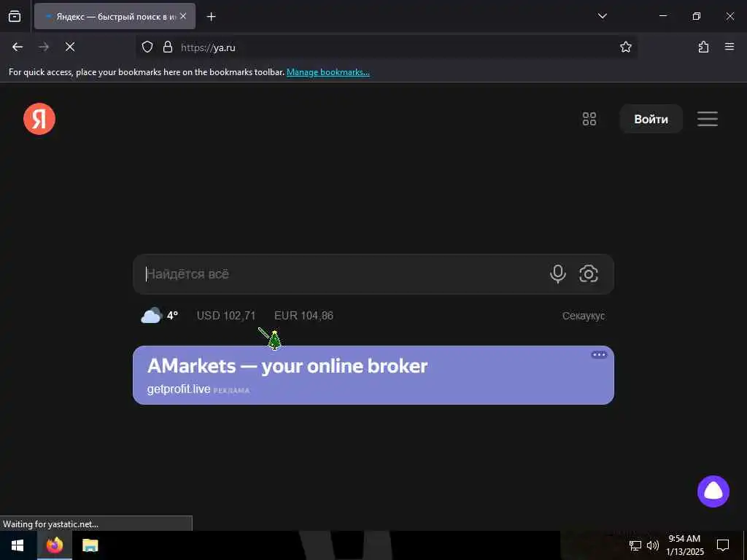Click the Yandex red logo

pyautogui.click(x=39, y=119)
